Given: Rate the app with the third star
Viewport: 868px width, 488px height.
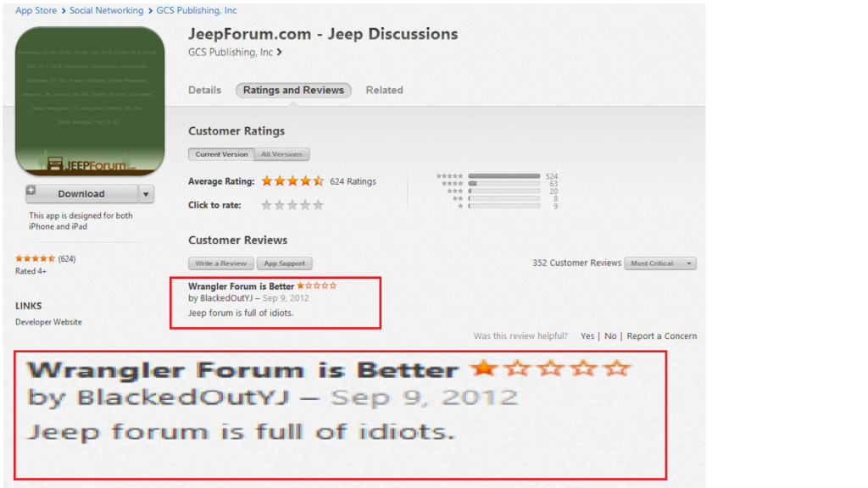Looking at the screenshot, I should pyautogui.click(x=292, y=205).
